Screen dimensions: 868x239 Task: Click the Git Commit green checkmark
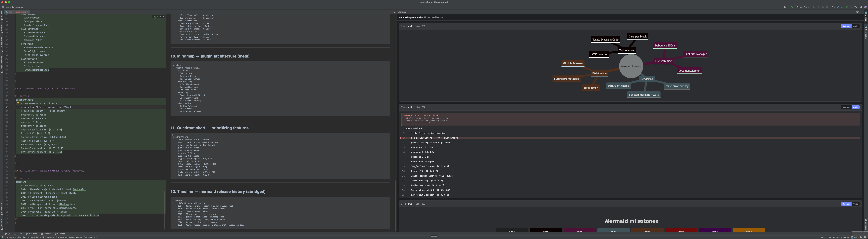click(842, 7)
